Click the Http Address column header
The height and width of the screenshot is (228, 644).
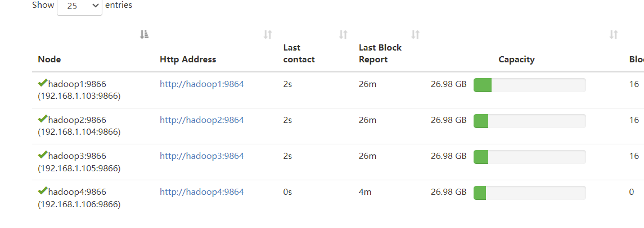click(188, 60)
